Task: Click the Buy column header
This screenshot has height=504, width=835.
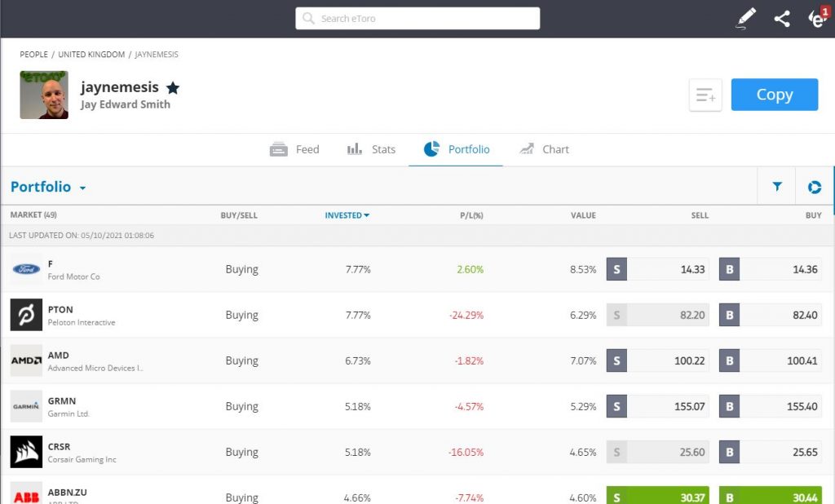Action: coord(813,215)
